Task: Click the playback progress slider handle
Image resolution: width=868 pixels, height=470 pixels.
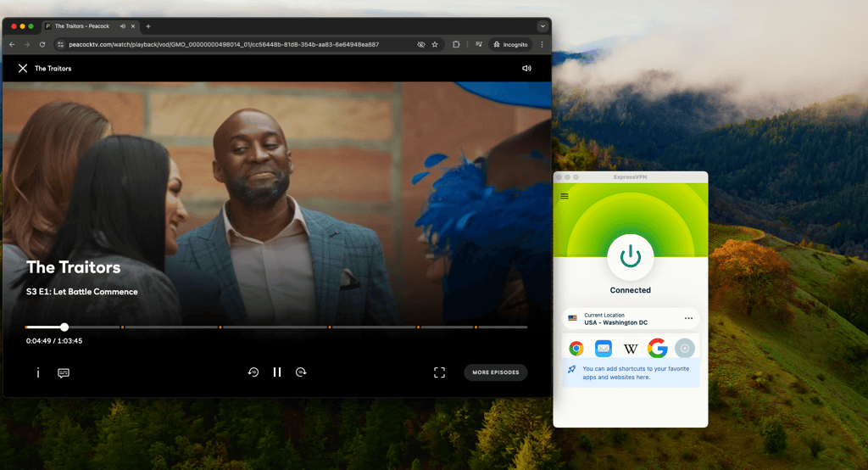Action: click(x=64, y=327)
